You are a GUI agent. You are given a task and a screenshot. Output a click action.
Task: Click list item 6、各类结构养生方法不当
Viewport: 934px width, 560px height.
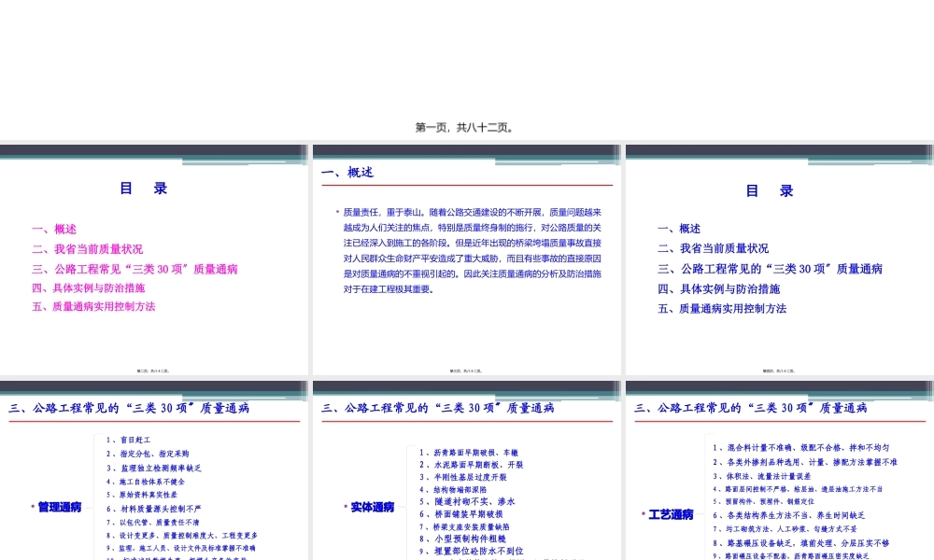coord(788,515)
